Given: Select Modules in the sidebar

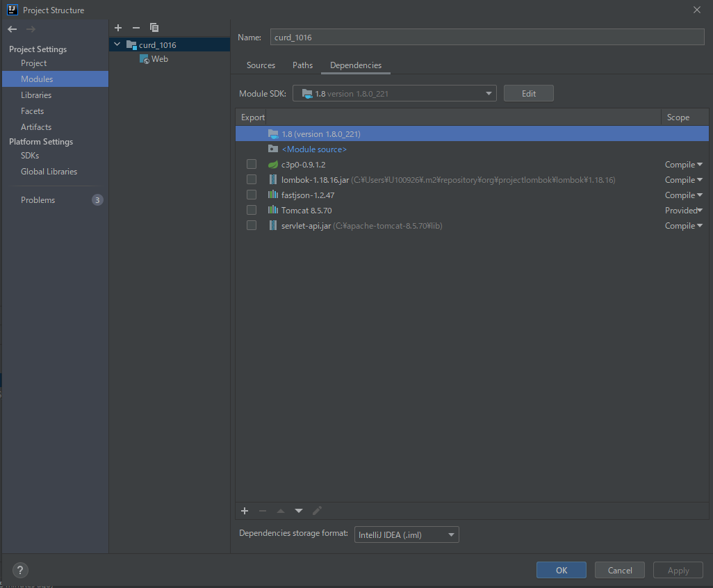Looking at the screenshot, I should click(55, 79).
